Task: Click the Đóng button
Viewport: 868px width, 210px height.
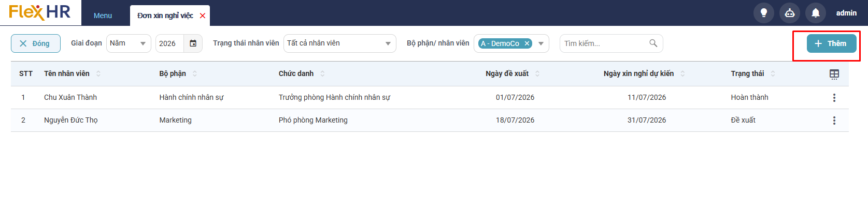Action: [x=36, y=43]
